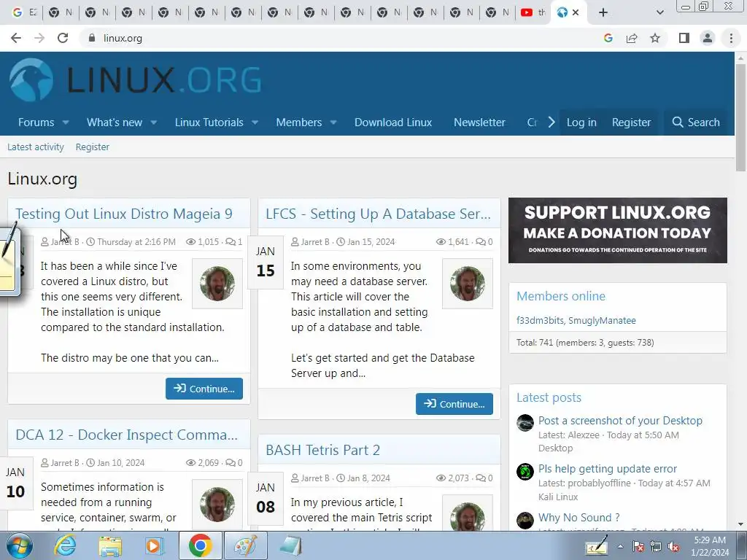Open the notepad taskbar icon
The image size is (747, 560).
click(290, 545)
